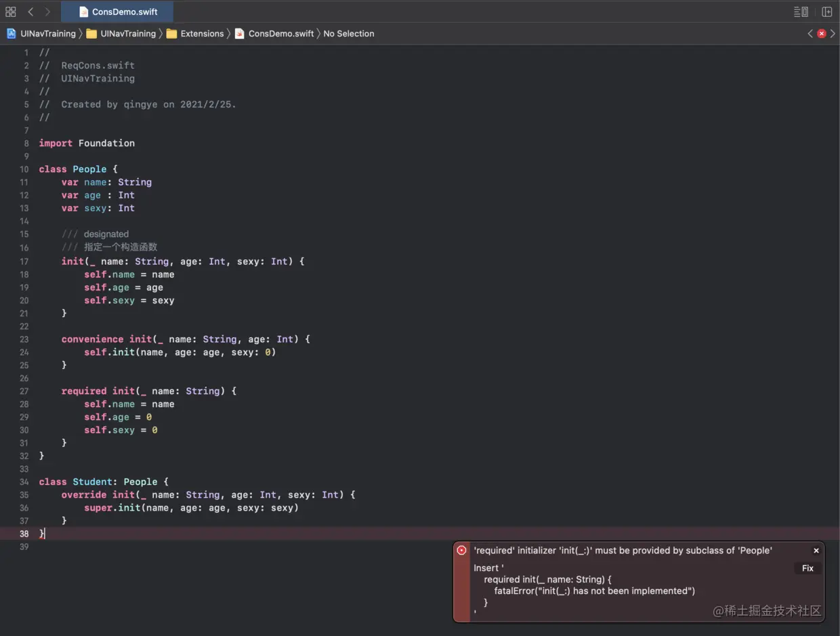Click 'self.name = name' on line 18
The width and height of the screenshot is (840, 636).
tap(129, 274)
